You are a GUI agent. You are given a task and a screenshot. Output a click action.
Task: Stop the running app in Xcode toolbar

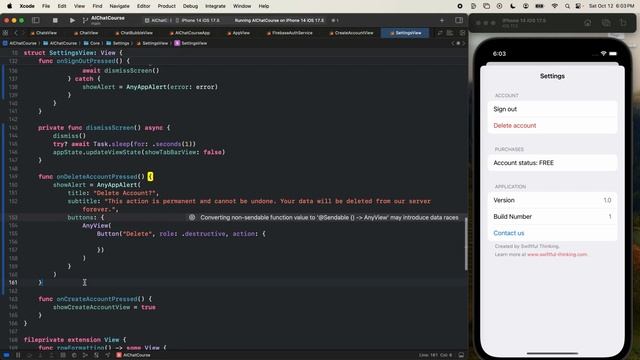[x=55, y=20]
